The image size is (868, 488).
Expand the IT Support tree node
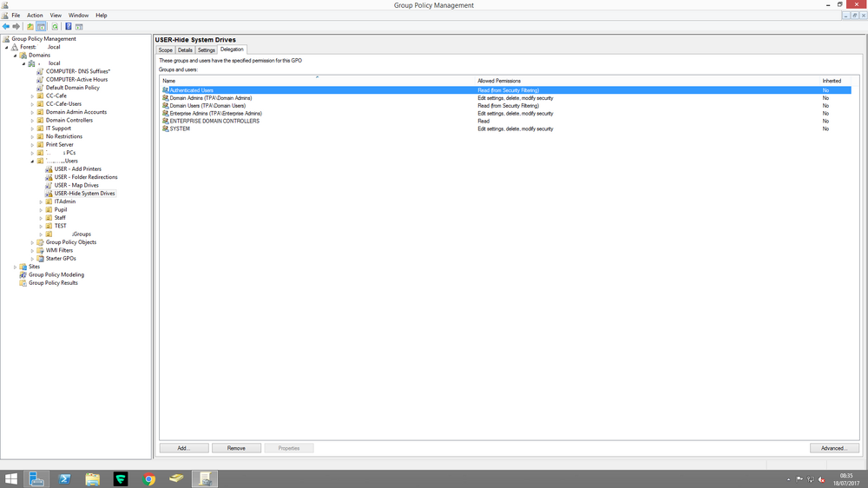[32, 129]
